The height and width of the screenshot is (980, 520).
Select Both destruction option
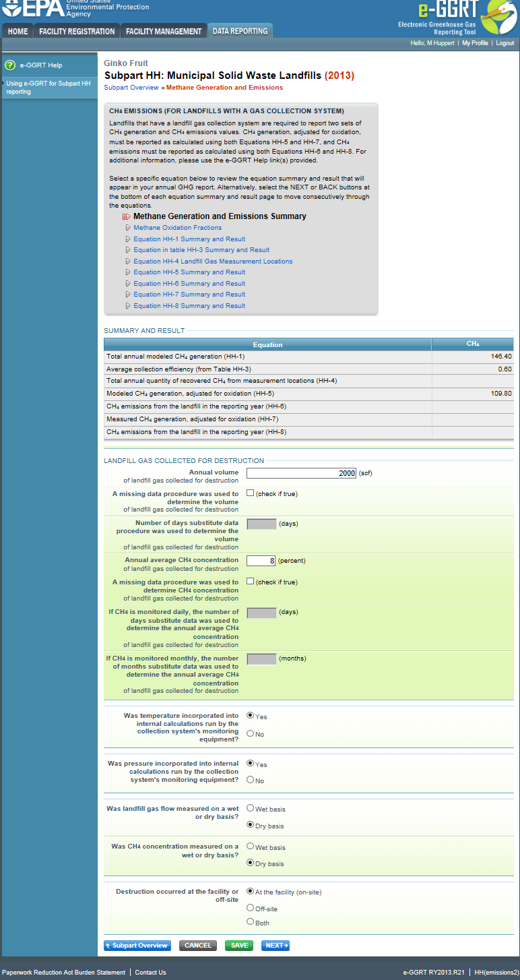pyautogui.click(x=251, y=922)
